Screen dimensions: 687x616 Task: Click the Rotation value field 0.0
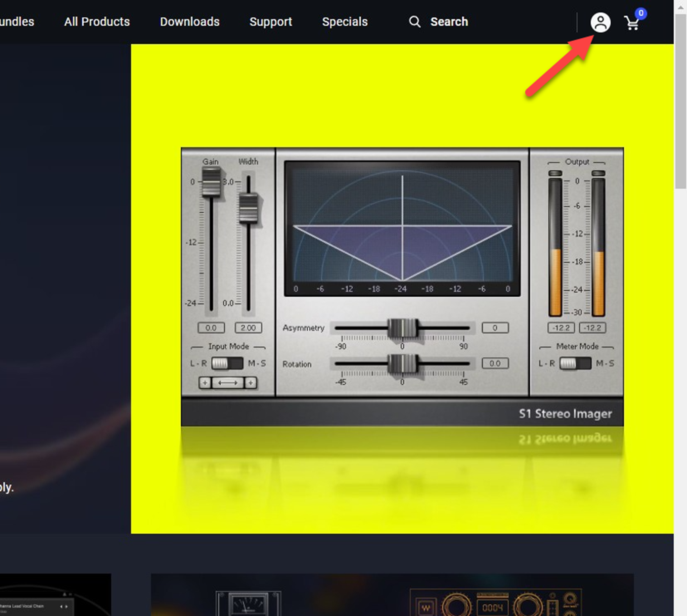pyautogui.click(x=495, y=364)
